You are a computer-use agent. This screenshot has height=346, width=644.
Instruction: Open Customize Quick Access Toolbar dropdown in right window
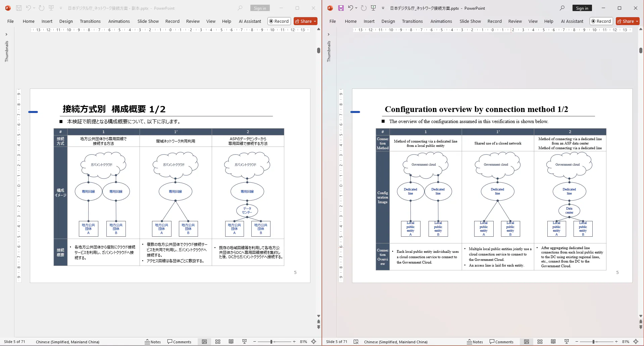383,8
